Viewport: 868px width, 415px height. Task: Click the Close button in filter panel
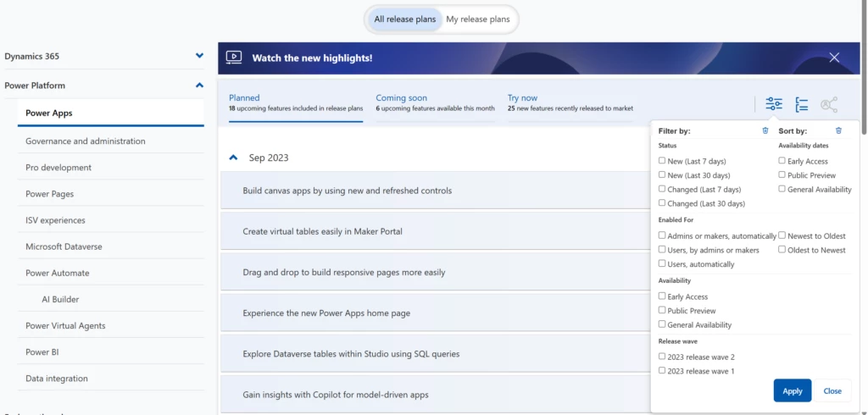pos(832,390)
